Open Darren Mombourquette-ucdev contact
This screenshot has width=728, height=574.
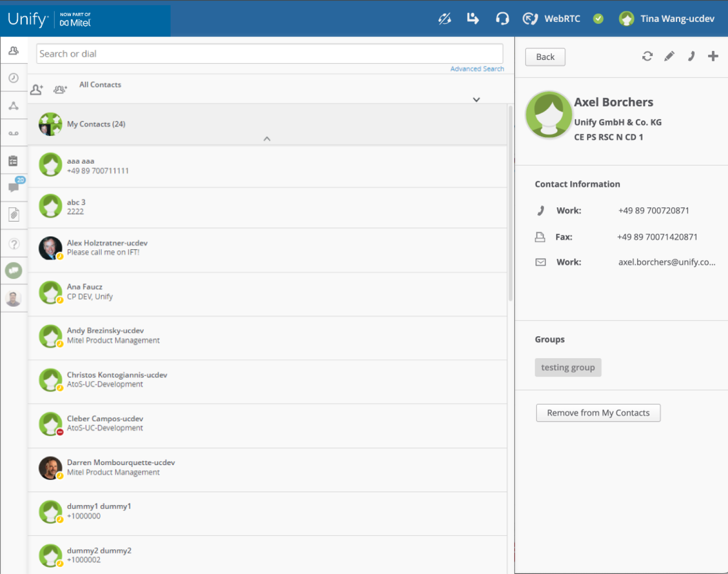point(268,470)
